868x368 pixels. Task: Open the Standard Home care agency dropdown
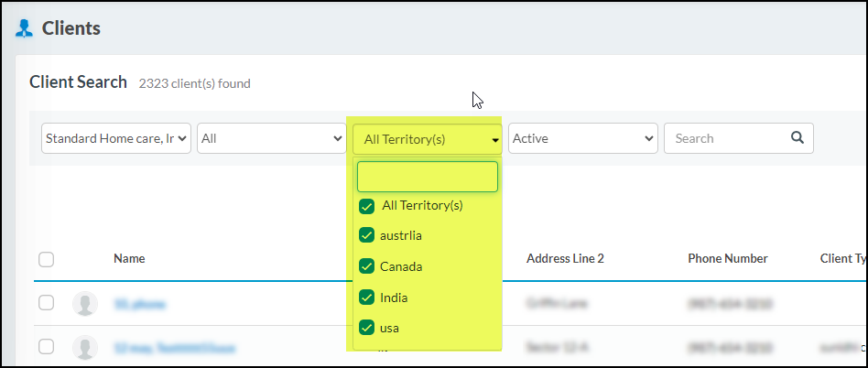(116, 138)
